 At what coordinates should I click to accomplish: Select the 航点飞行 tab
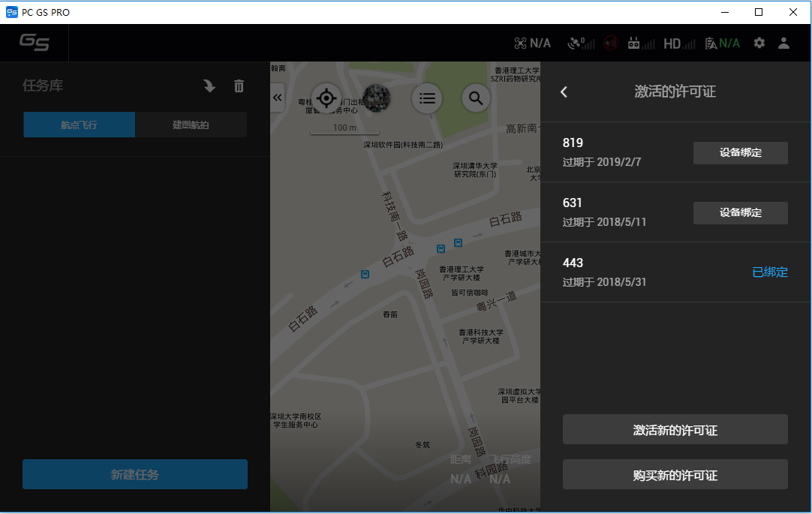point(79,124)
